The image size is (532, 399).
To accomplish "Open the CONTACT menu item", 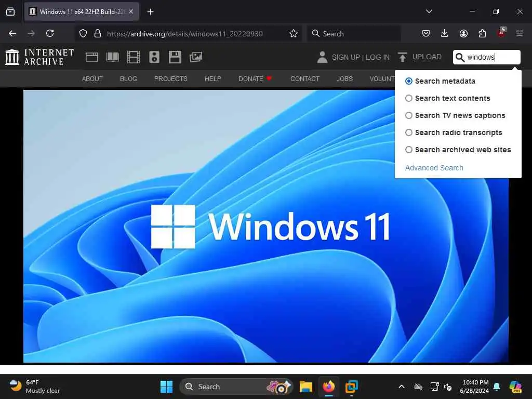I will (305, 79).
